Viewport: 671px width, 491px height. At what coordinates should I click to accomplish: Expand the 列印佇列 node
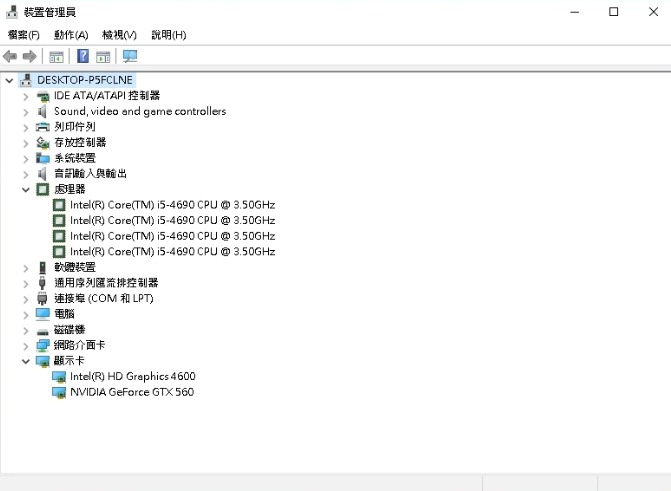pos(26,128)
